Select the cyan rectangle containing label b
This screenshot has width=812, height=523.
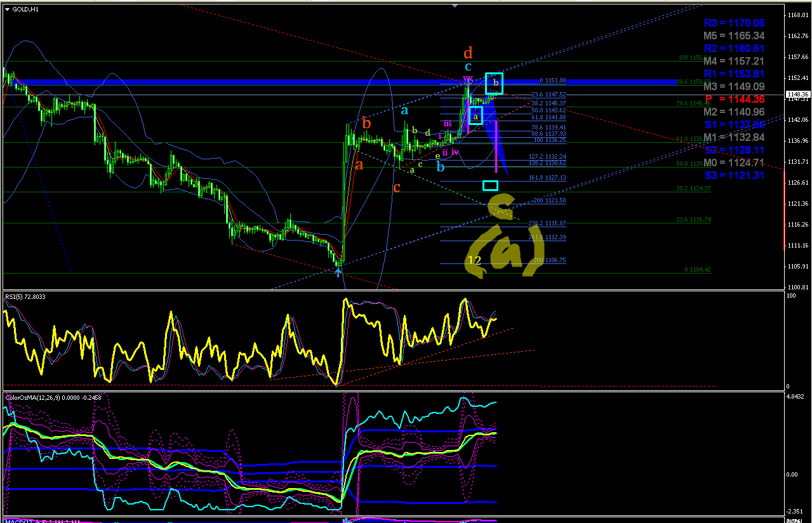point(494,83)
